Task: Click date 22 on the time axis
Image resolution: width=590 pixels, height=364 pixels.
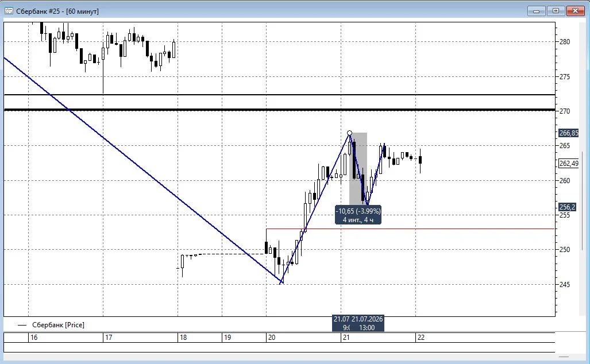Action: 421,338
